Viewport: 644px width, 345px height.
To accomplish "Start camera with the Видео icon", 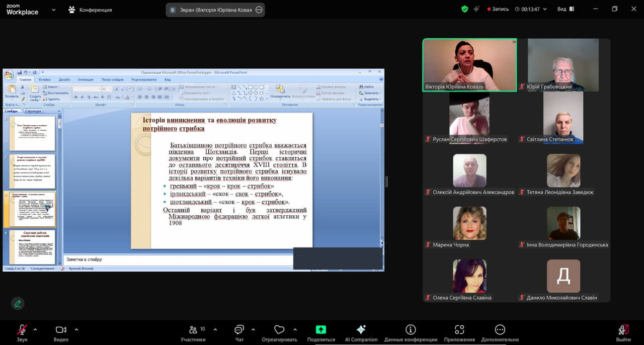I will click(x=61, y=330).
